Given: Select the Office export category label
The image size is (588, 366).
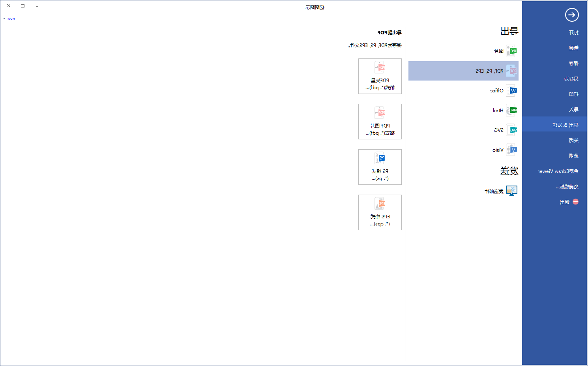Looking at the screenshot, I should (x=497, y=90).
